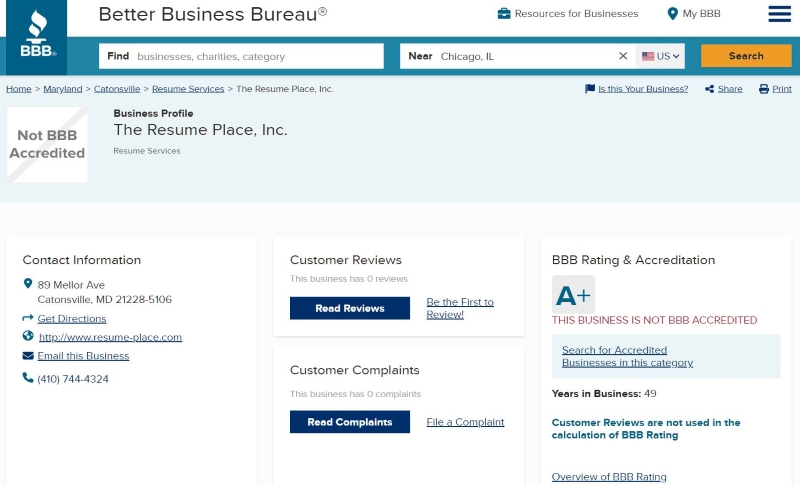The width and height of the screenshot is (800, 485).
Task: Click the Better Business Bureau header title
Action: [x=213, y=14]
